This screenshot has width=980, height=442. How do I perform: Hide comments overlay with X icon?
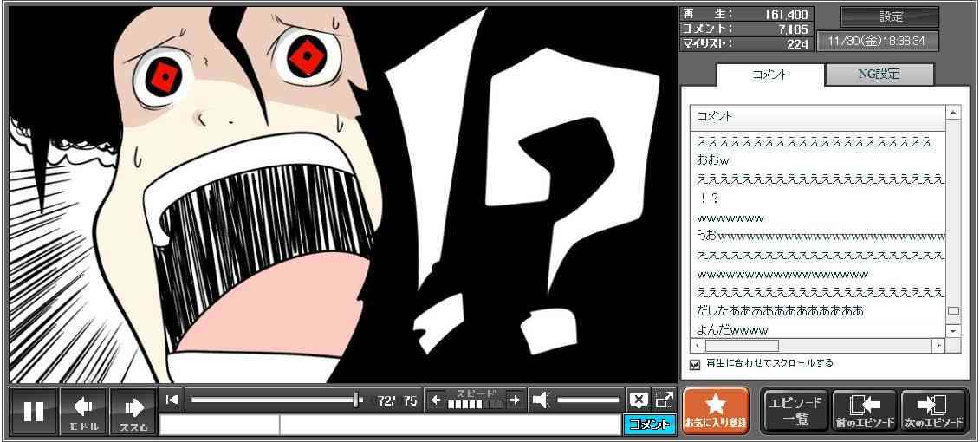(639, 400)
